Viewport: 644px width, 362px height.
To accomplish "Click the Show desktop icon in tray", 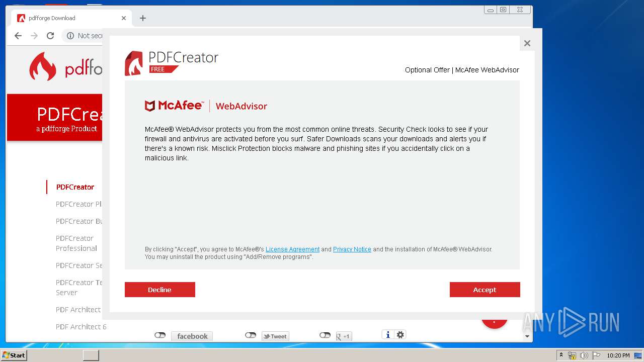I will (x=638, y=355).
